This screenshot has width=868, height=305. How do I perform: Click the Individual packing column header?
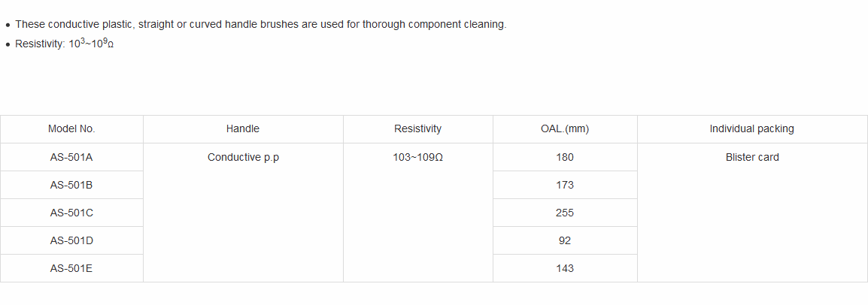751,128
